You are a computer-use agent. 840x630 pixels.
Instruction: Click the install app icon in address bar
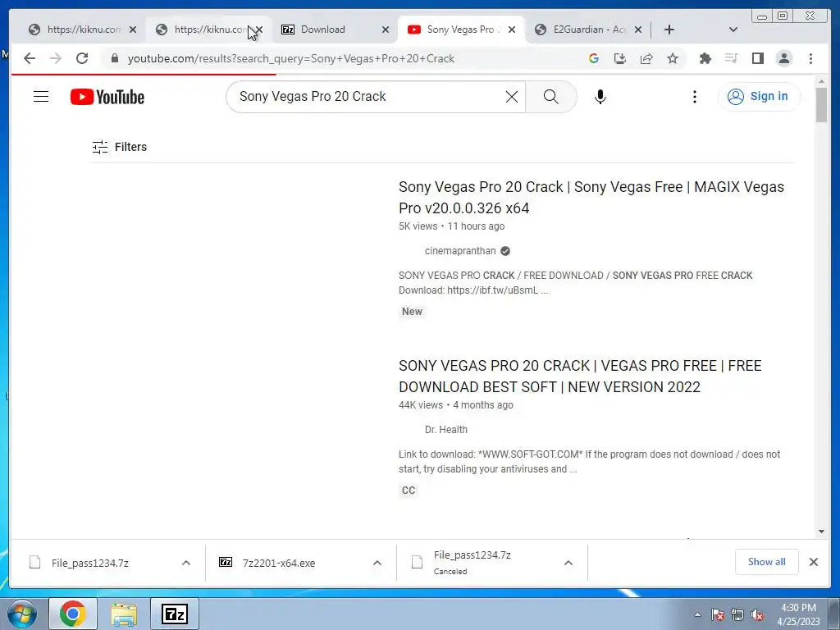620,58
